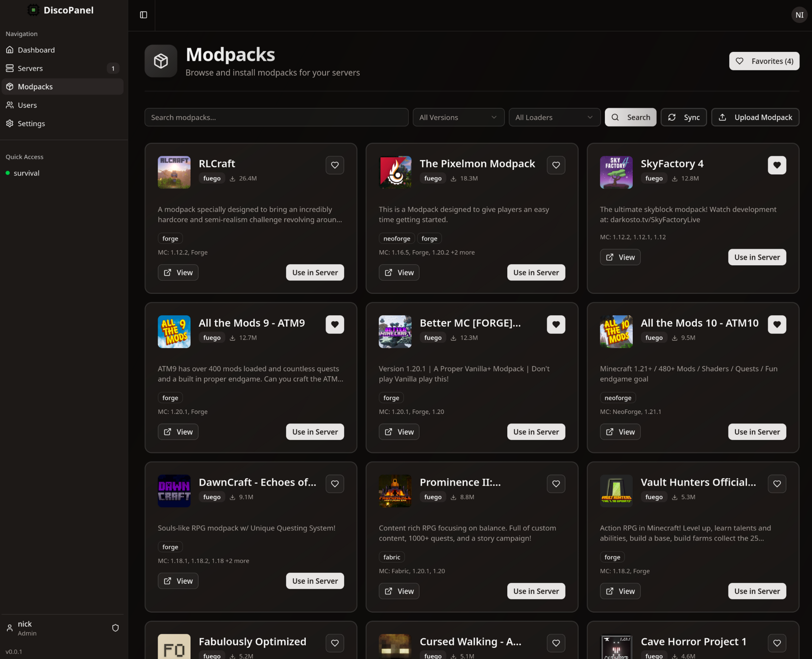This screenshot has height=659, width=812.
Task: Click the Modpacks cube header icon
Action: tap(161, 61)
